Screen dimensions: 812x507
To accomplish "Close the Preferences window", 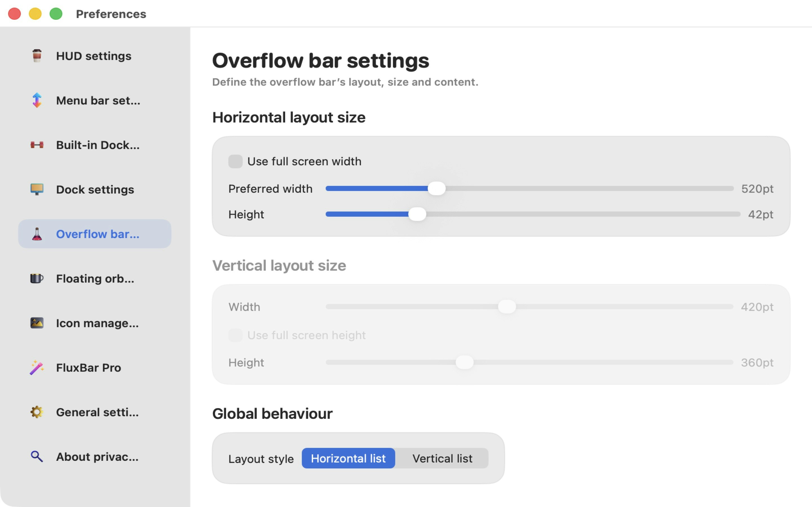I will [14, 14].
